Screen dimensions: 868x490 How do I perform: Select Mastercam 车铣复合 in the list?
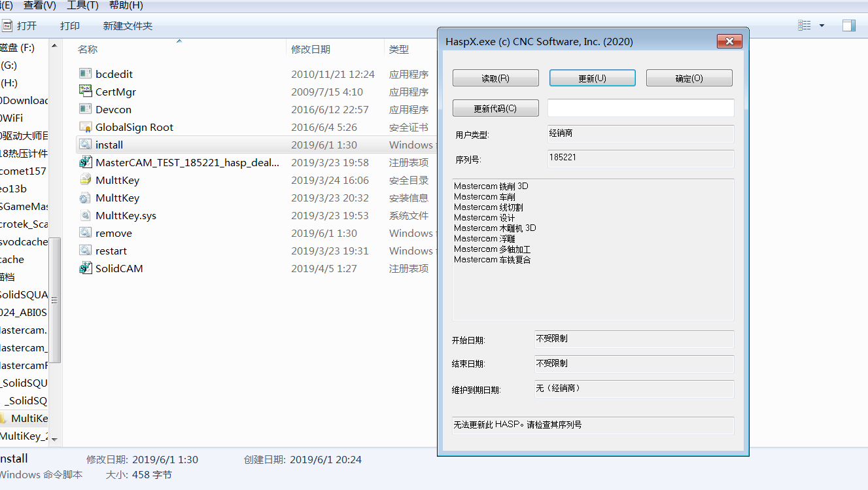(x=493, y=260)
